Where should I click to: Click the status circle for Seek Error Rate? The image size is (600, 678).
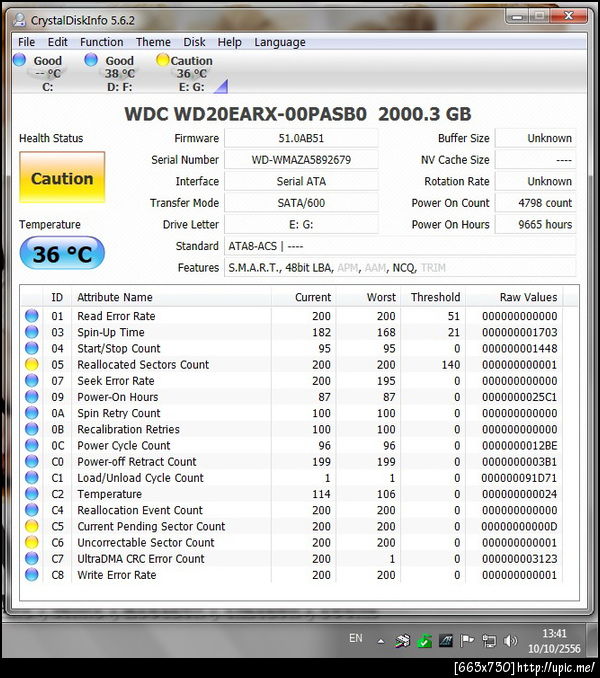tap(32, 381)
